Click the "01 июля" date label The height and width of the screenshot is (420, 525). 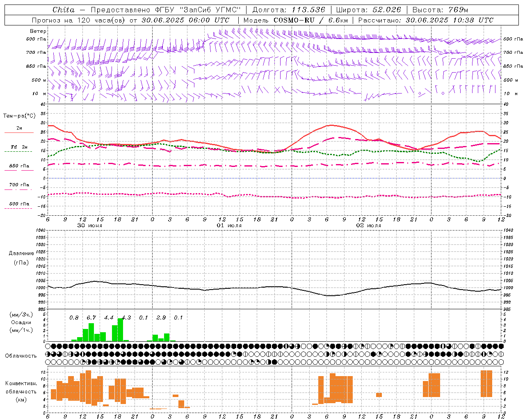point(229,226)
